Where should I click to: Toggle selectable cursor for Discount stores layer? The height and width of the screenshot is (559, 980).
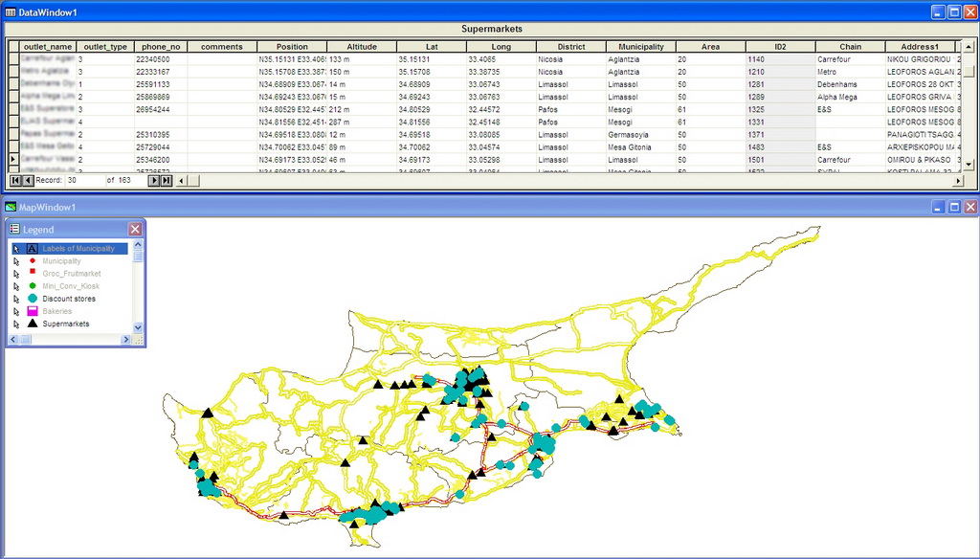coord(16,299)
